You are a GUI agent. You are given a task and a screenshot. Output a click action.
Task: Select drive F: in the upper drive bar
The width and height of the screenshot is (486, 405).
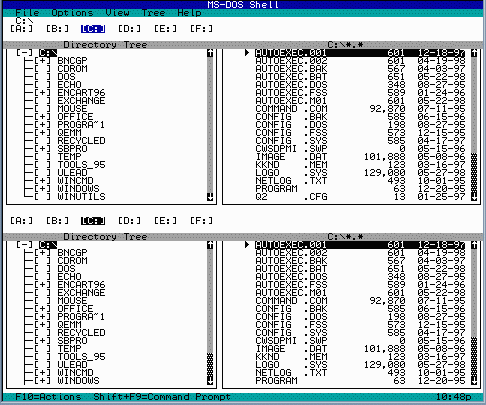202,29
